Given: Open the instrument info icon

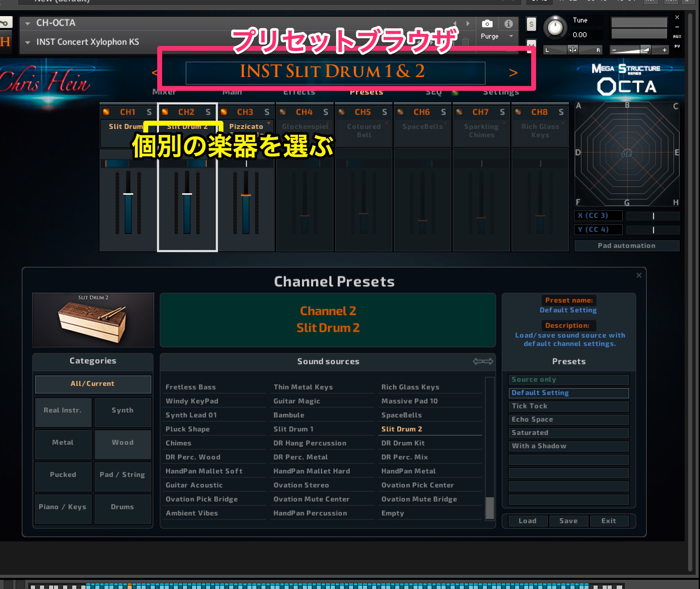Looking at the screenshot, I should pyautogui.click(x=508, y=24).
